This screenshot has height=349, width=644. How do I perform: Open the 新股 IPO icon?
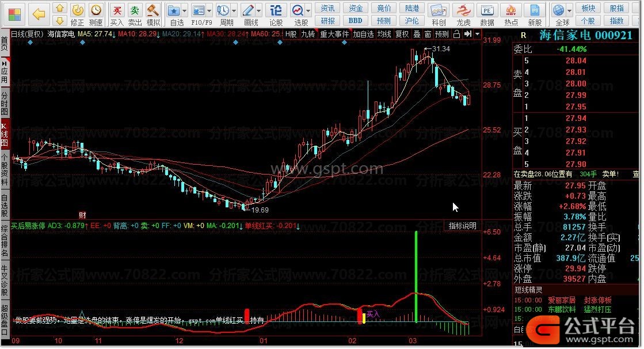[535, 10]
